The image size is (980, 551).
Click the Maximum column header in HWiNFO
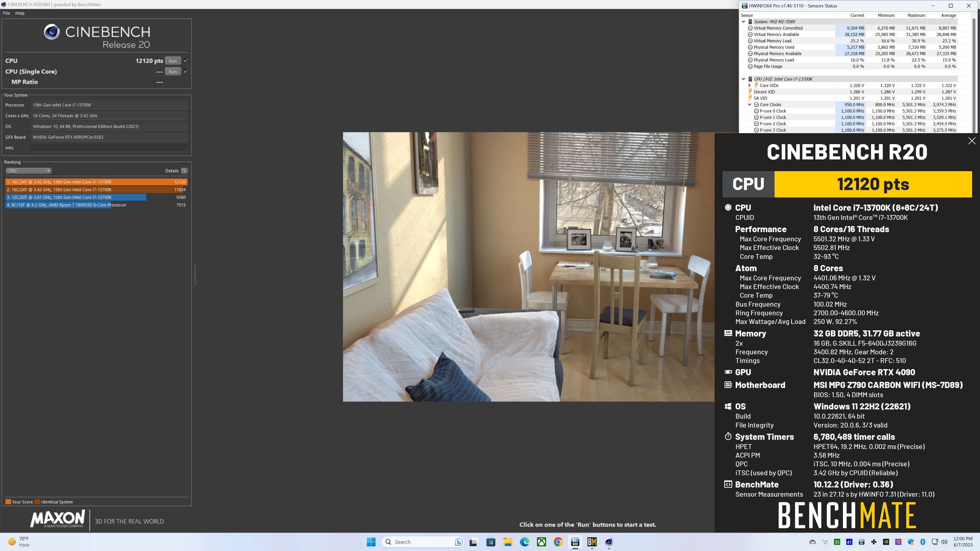click(911, 15)
